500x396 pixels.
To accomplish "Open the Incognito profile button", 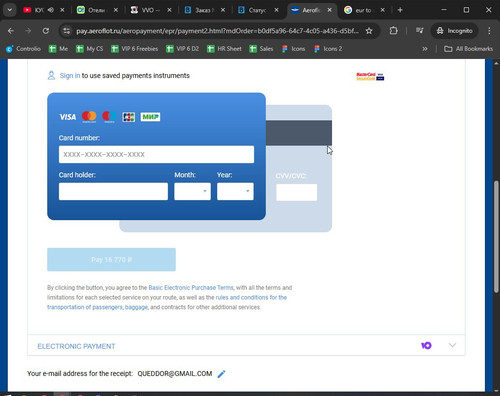I will [x=455, y=31].
